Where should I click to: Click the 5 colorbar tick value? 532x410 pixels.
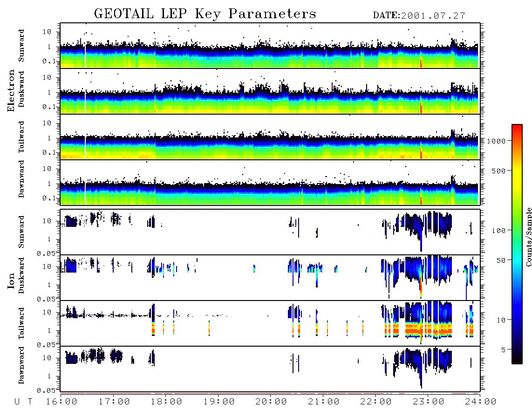[504, 350]
